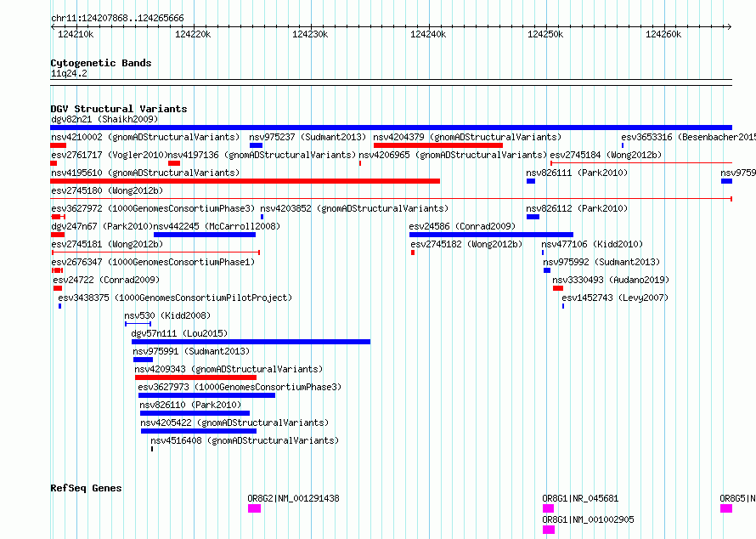Viewport: 756px width, 539px height.
Task: Click the dgv82n21 (Shaikh2009) variant label
Action: pos(104,119)
